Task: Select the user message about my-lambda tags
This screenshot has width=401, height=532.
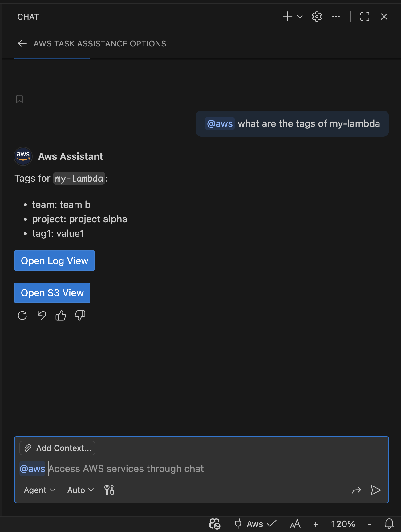Action: pos(292,123)
